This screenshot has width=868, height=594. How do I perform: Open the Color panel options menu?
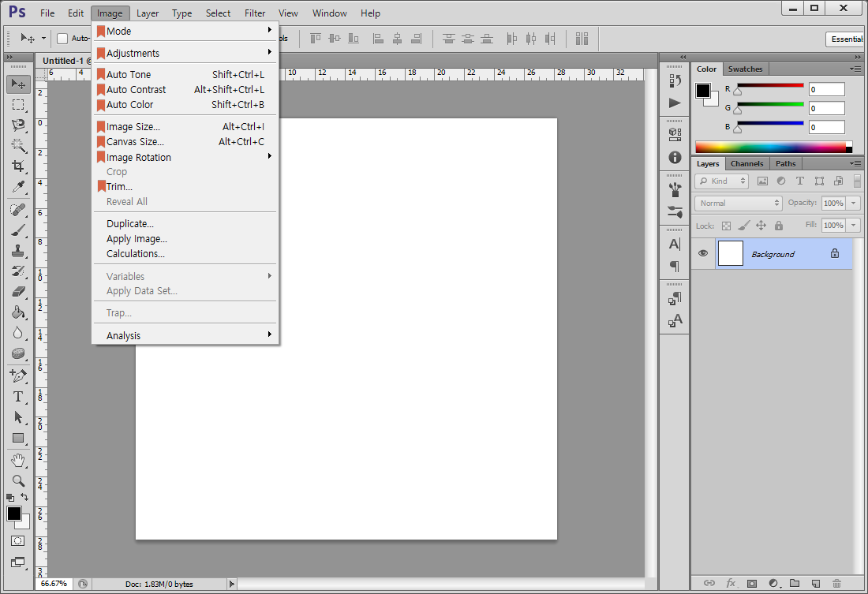coord(855,69)
